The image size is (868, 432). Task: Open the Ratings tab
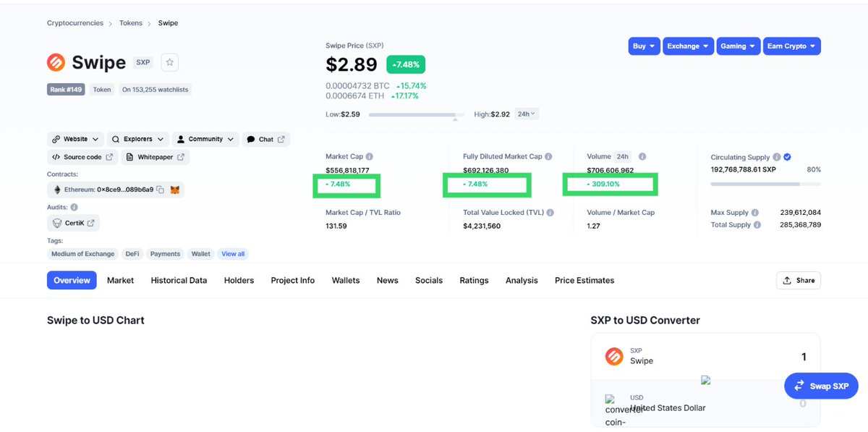point(474,281)
